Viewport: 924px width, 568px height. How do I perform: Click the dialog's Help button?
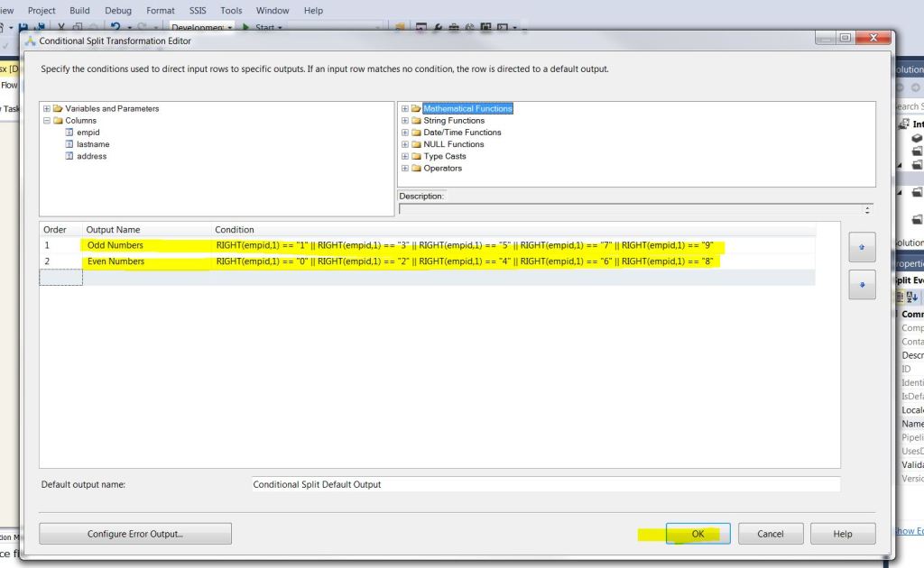843,534
